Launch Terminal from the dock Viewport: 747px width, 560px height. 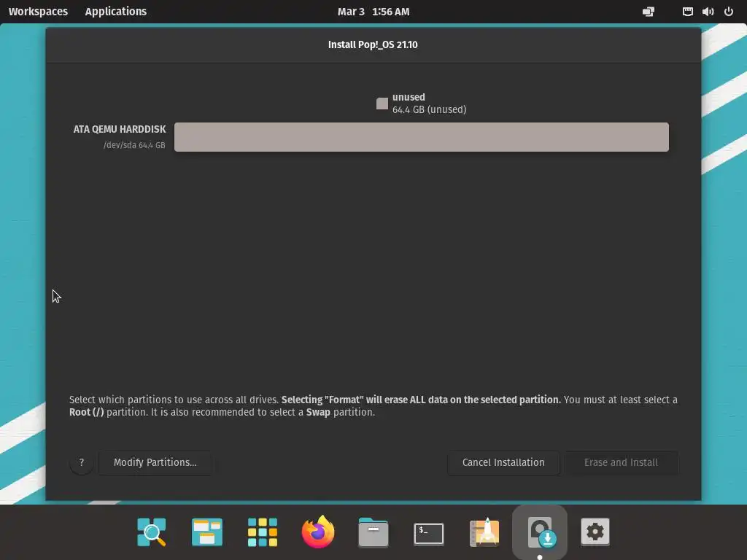(429, 533)
